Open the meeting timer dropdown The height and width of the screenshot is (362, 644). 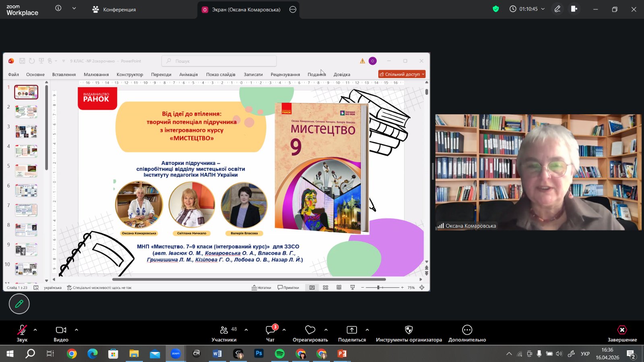tap(543, 9)
